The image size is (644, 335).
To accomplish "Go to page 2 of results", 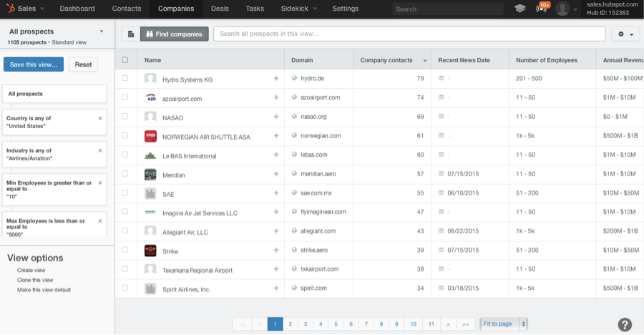I will tap(291, 324).
